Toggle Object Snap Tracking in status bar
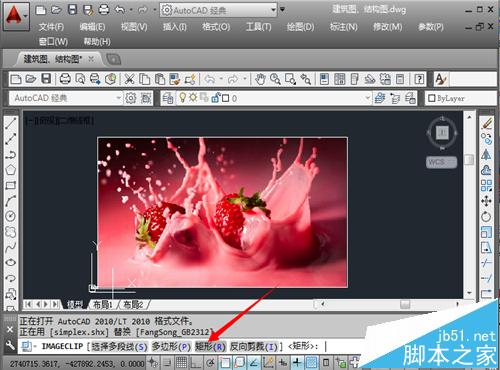 point(254,362)
